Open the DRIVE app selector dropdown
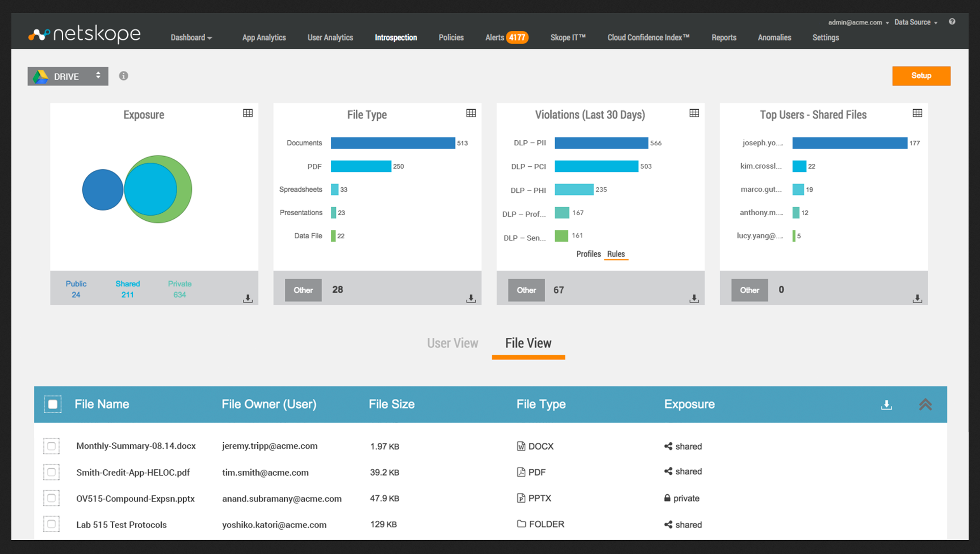Screen dimensions: 980x554 coord(68,77)
